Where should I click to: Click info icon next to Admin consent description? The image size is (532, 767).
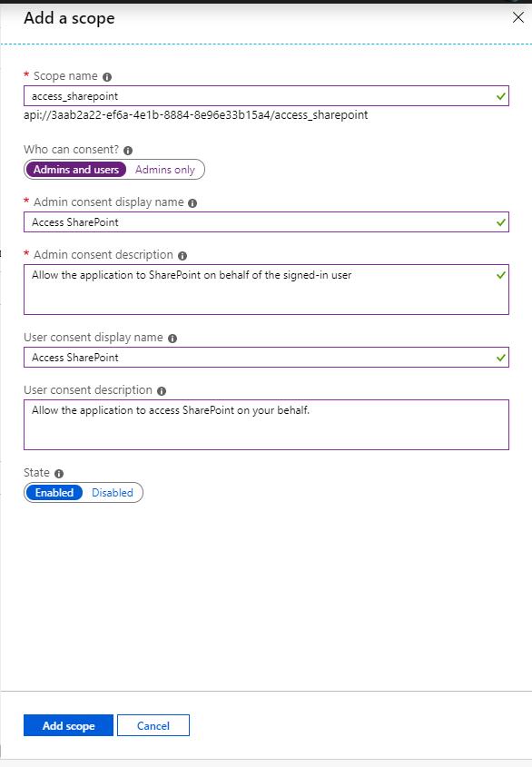click(x=182, y=255)
